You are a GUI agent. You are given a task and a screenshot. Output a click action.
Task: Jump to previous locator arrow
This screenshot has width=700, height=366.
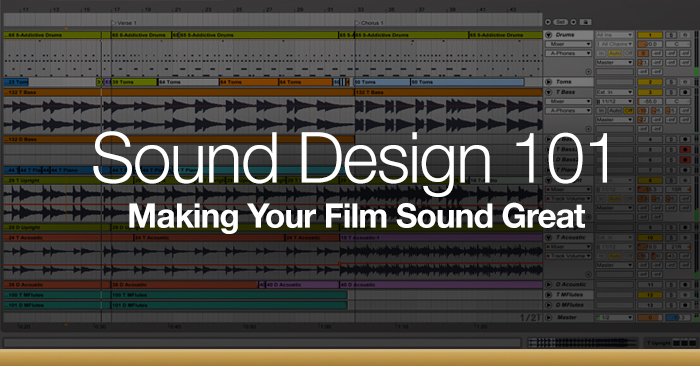pos(548,22)
